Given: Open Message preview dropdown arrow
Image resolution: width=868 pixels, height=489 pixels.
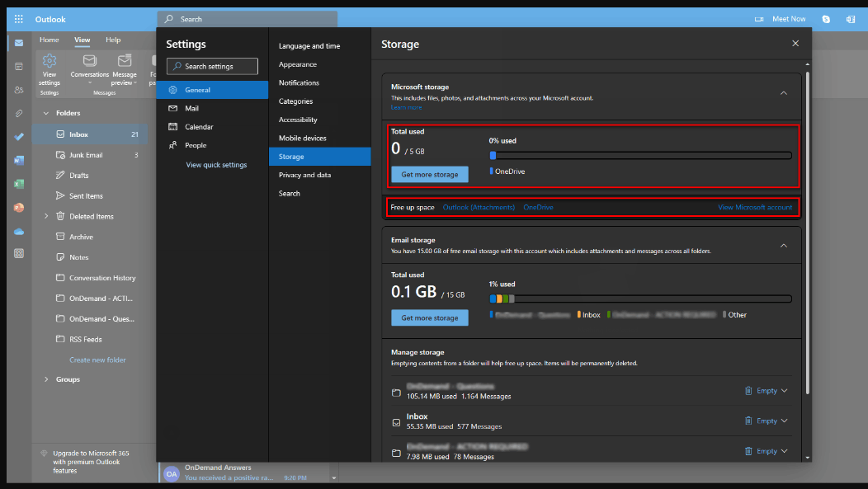Looking at the screenshot, I should 135,83.
